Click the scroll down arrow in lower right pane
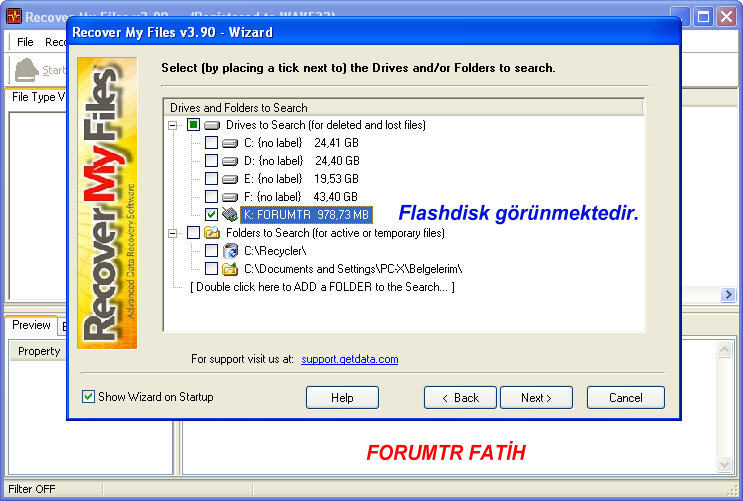 coord(725,465)
